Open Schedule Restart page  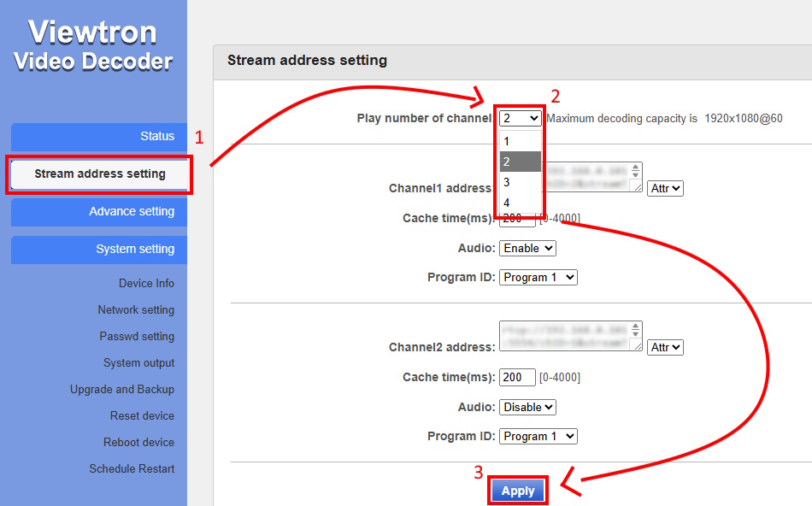[132, 469]
